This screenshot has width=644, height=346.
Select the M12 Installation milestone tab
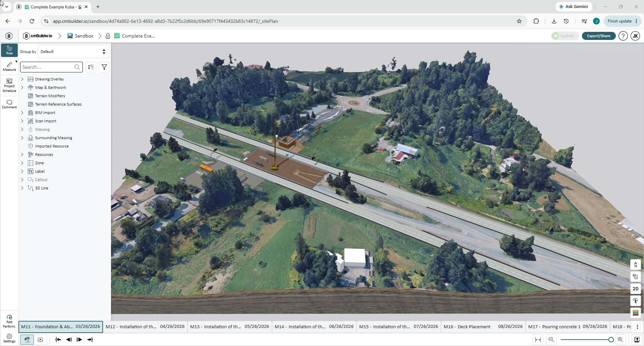coord(145,327)
